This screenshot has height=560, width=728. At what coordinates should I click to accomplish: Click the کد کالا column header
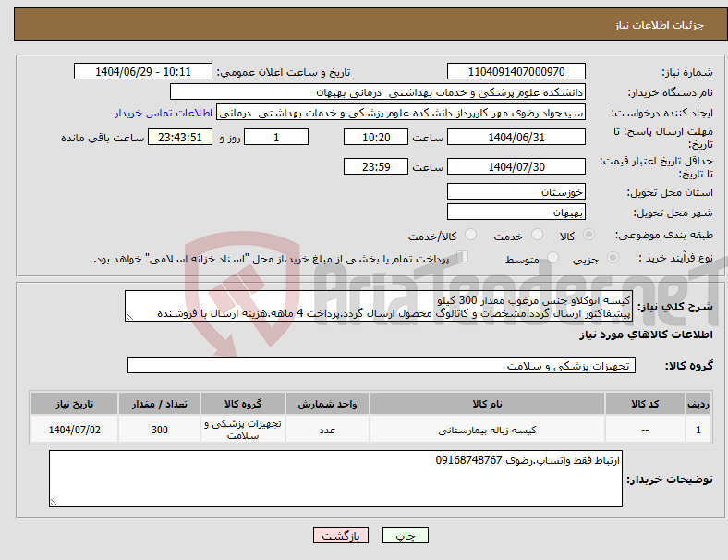pos(645,404)
